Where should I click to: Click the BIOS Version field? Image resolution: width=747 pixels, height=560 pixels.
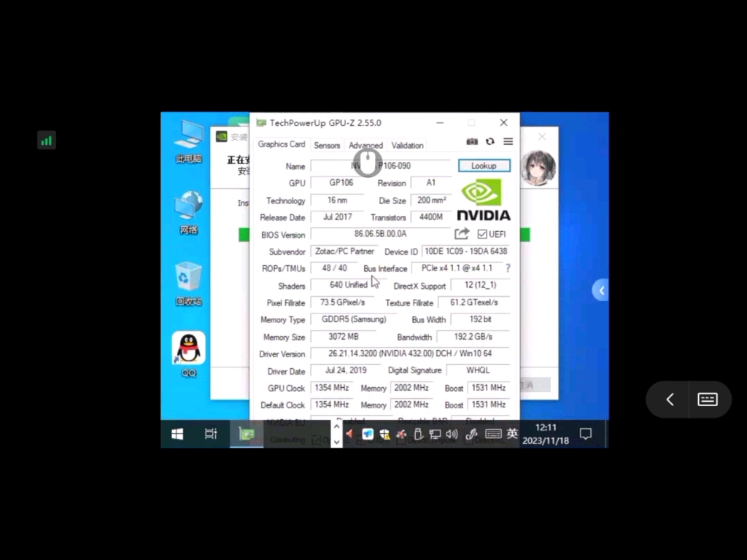pyautogui.click(x=380, y=234)
